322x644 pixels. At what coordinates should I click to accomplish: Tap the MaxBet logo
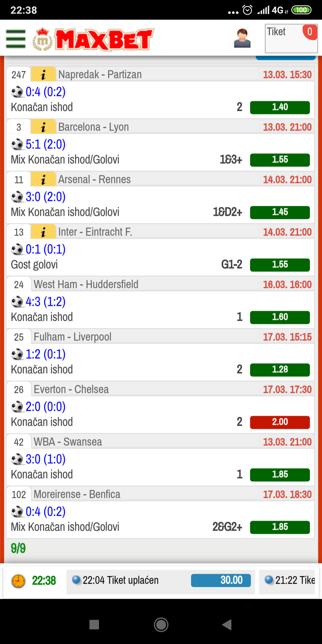coord(93,39)
